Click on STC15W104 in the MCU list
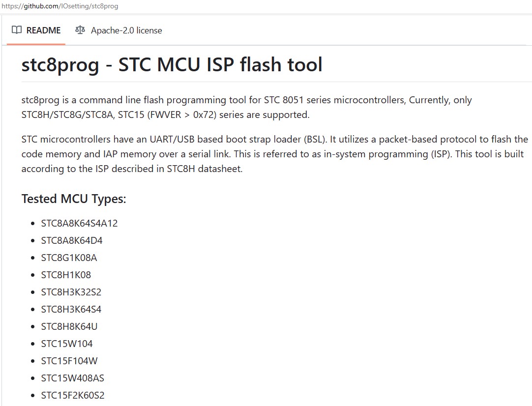 point(67,344)
